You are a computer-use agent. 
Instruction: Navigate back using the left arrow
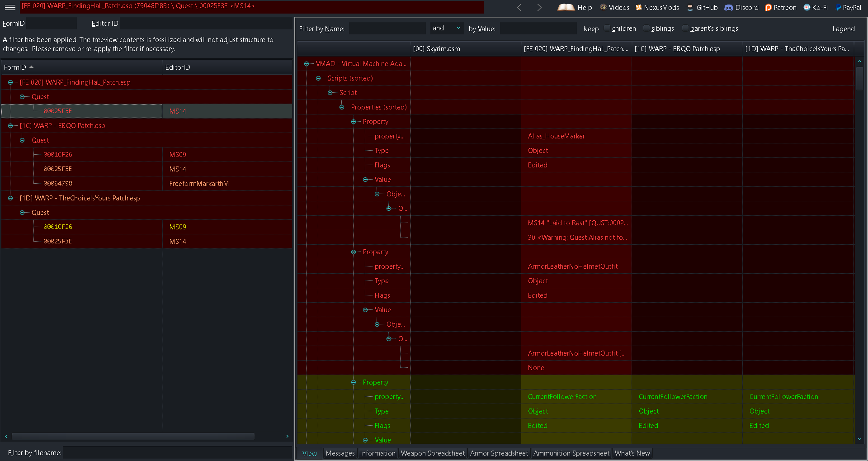click(x=519, y=7)
